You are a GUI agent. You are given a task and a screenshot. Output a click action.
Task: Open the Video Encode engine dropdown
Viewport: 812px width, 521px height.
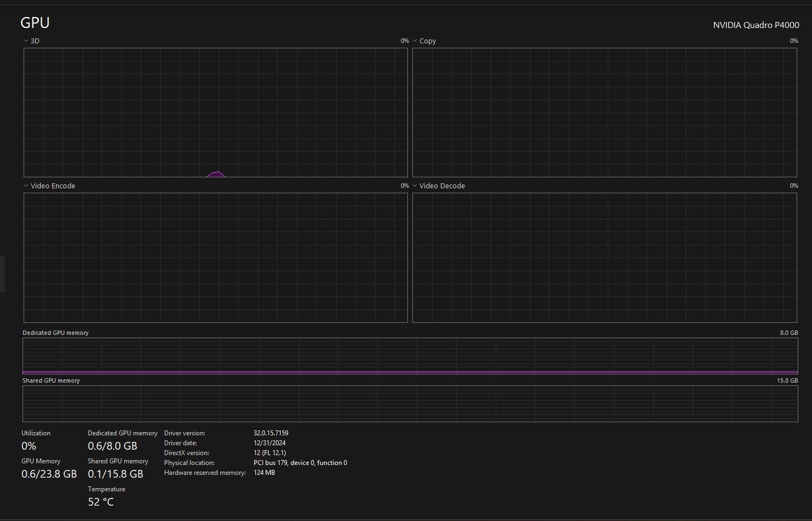(x=26, y=186)
